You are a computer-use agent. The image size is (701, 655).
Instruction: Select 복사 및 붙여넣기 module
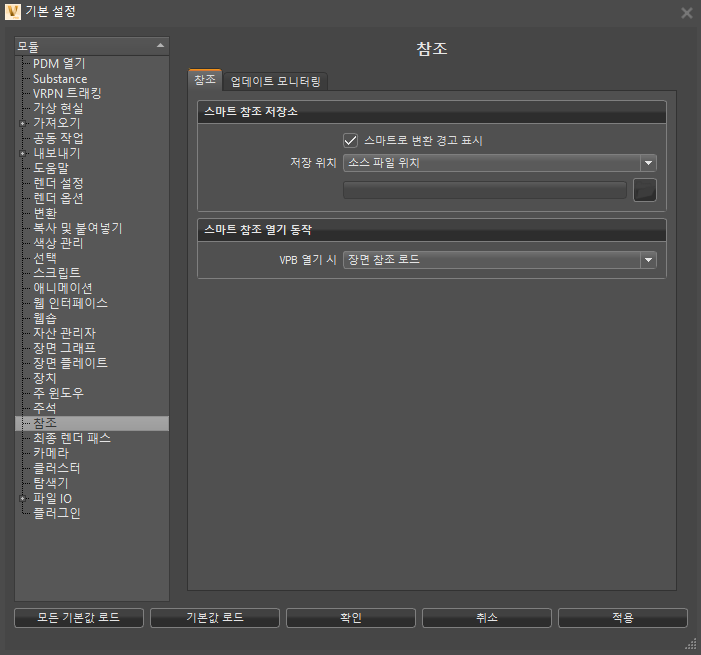point(77,228)
